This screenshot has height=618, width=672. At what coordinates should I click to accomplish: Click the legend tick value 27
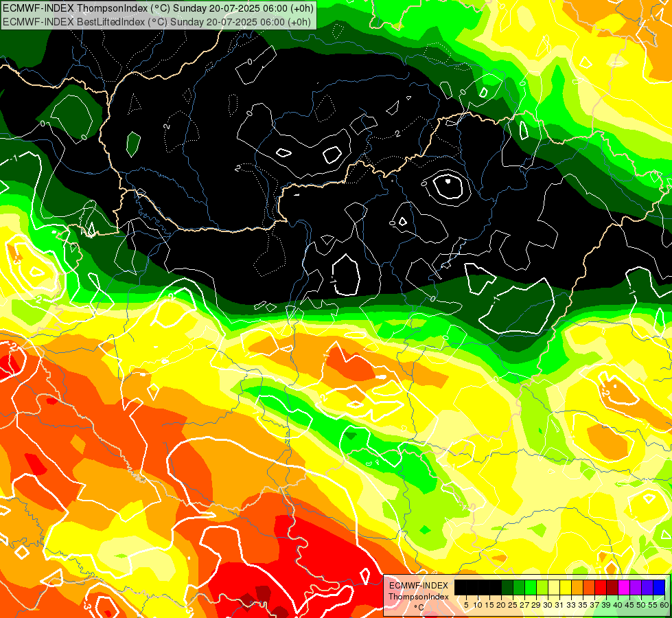[524, 605]
